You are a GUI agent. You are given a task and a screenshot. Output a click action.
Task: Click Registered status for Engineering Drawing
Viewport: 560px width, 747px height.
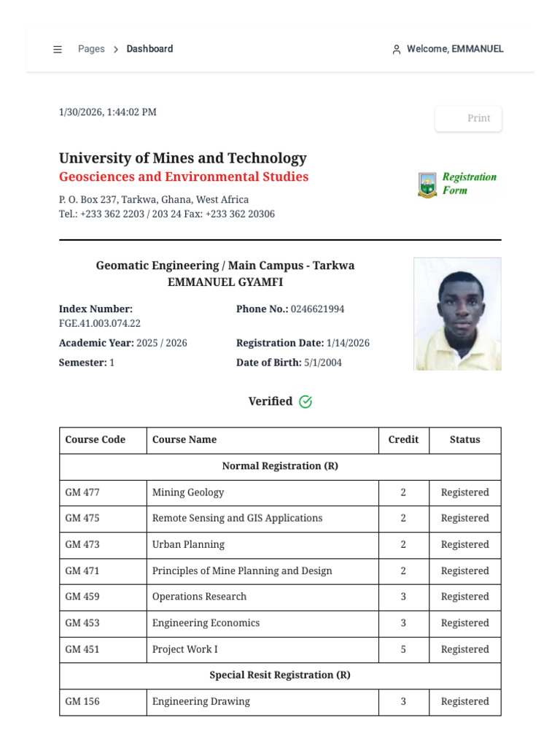point(464,702)
